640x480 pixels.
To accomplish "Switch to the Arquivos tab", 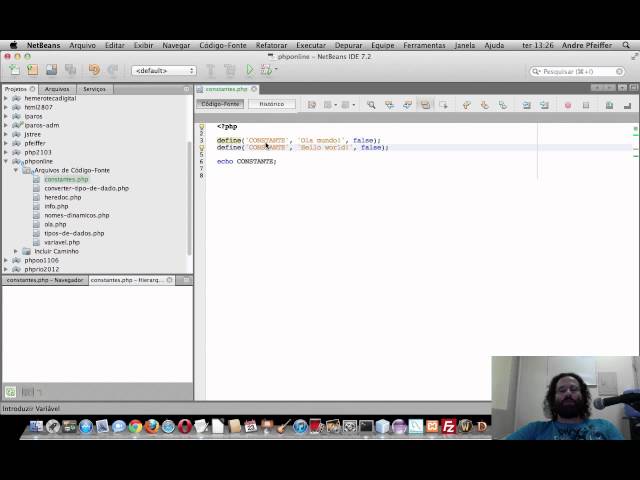I will pos(57,89).
